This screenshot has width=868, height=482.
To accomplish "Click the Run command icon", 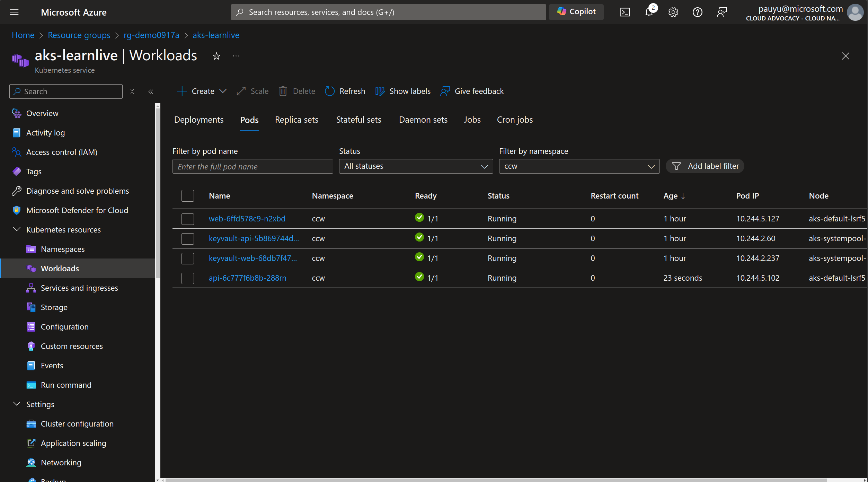I will click(x=31, y=385).
